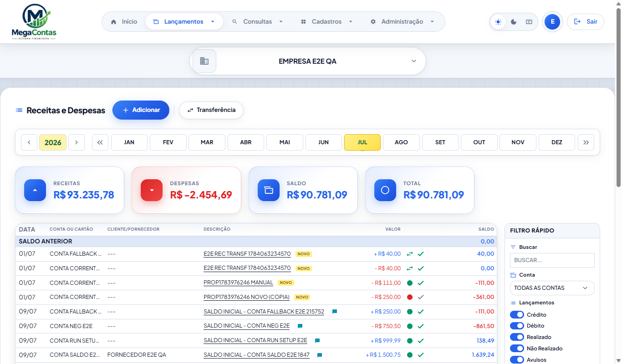Viewport: 622px width, 364px height.
Task: Click transfer arrows icon on -R$ 40,00 row
Action: (410, 268)
